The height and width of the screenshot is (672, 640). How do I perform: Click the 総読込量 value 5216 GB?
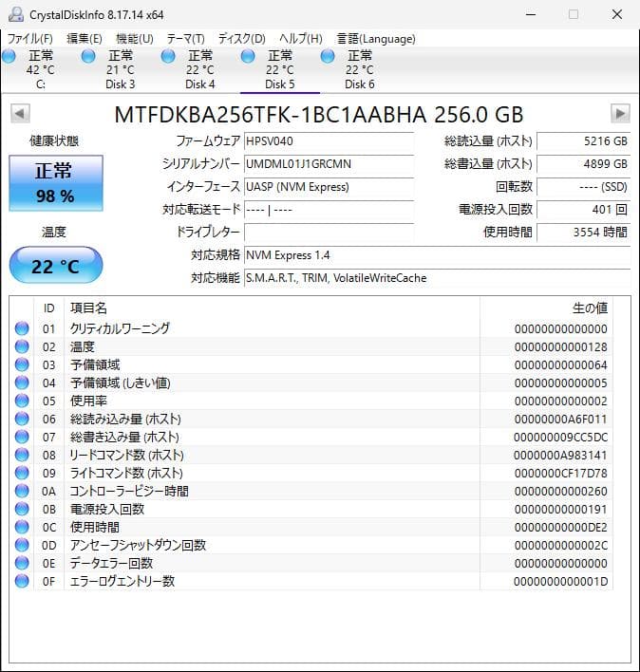click(x=583, y=141)
